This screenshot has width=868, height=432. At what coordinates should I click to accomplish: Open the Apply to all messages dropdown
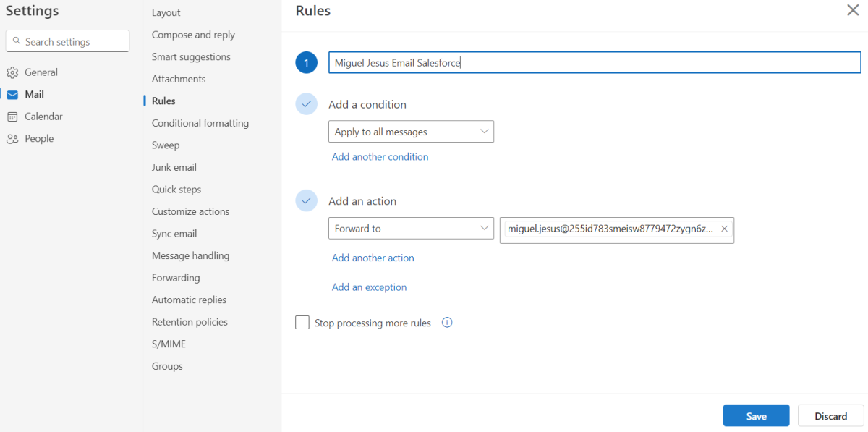click(x=411, y=131)
